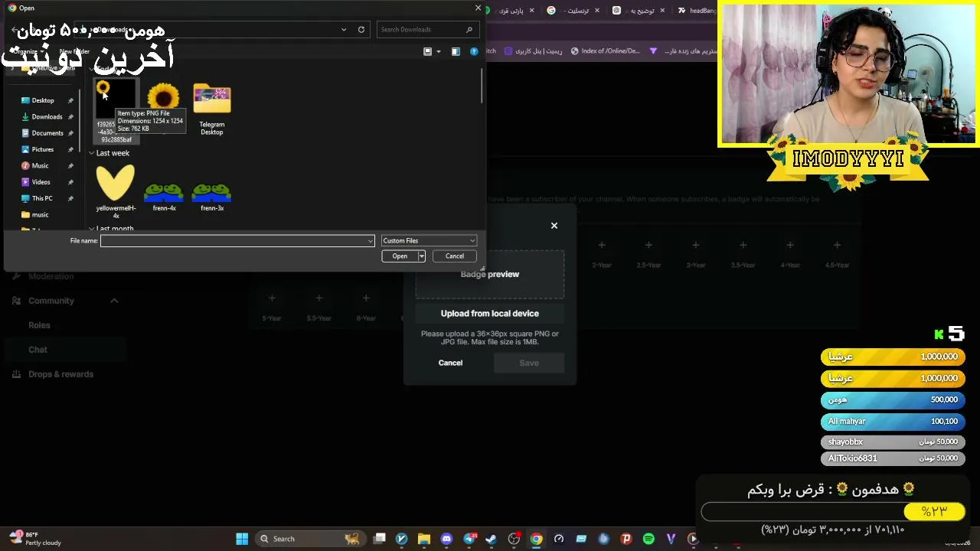Click Upload from local device
This screenshot has height=551, width=980.
point(490,314)
